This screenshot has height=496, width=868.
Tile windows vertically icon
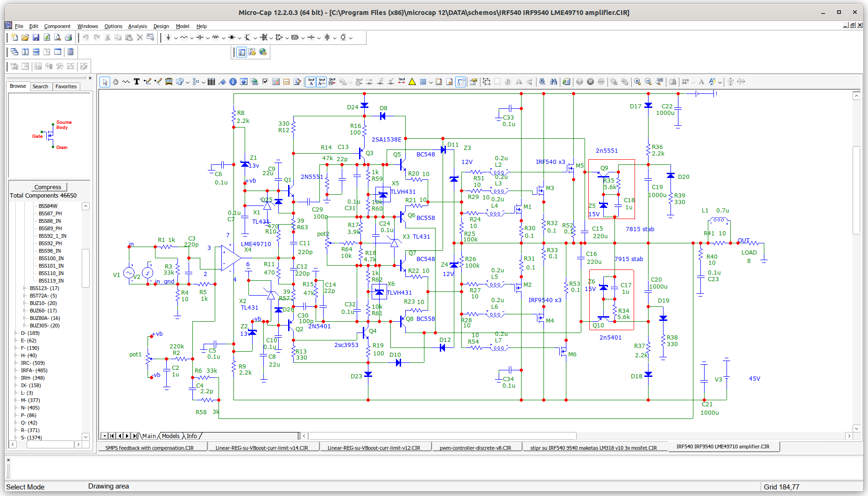pyautogui.click(x=25, y=52)
